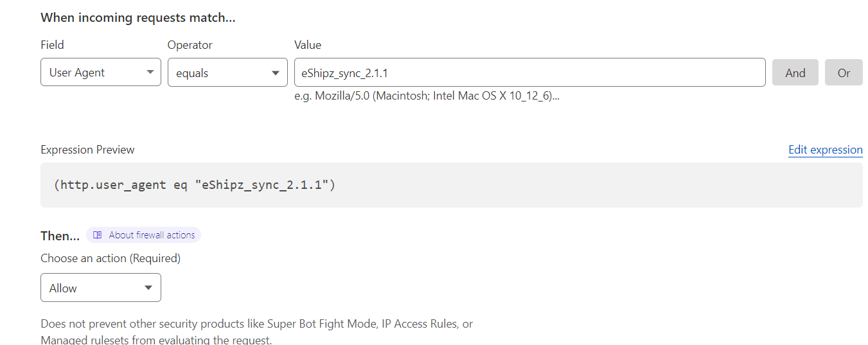Focus the Value field containing eShipz_sync_2.1.1
868x345 pixels.
click(x=530, y=73)
